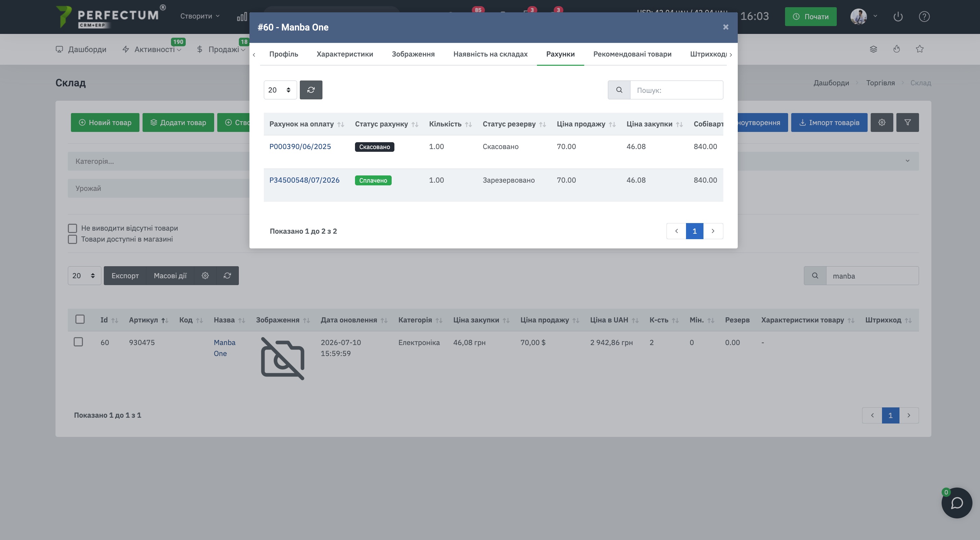Click the power icon in the header
The height and width of the screenshot is (540, 980).
(898, 16)
